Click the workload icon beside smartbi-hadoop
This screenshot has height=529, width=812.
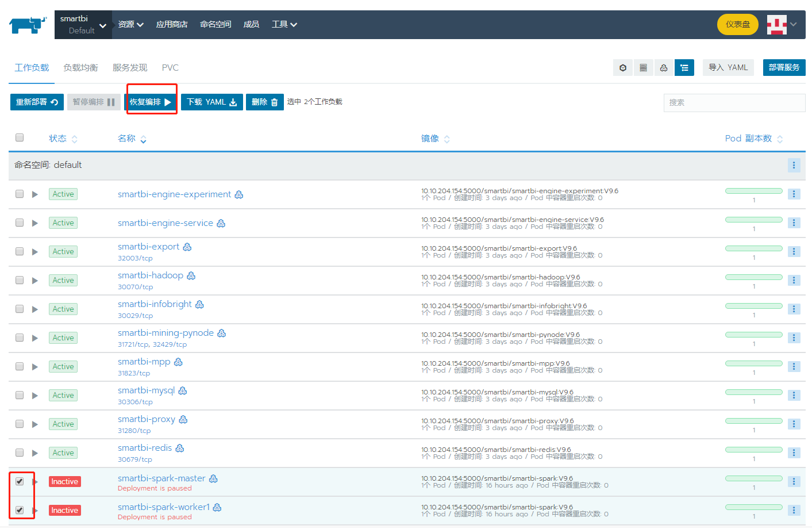coord(191,276)
